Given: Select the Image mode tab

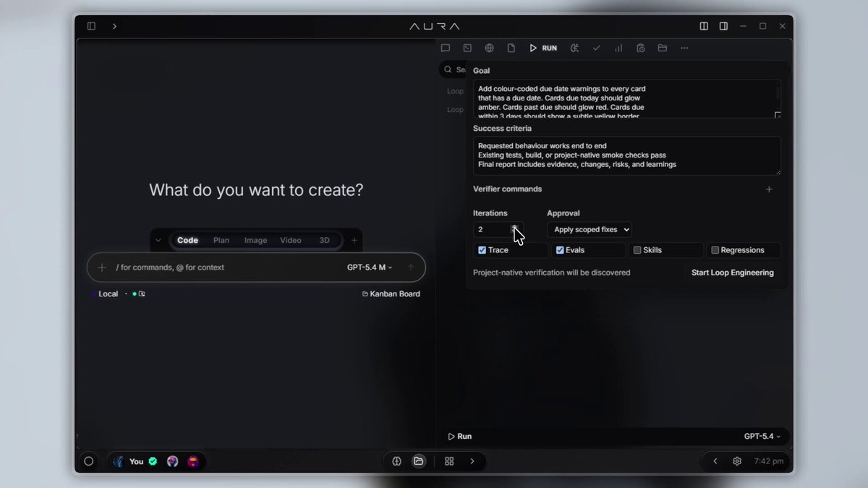Looking at the screenshot, I should tap(255, 240).
